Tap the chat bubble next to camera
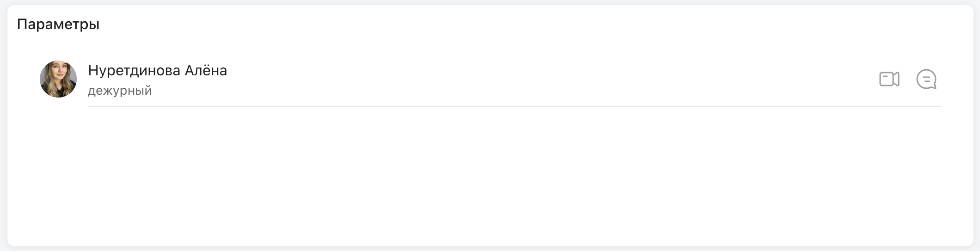980x251 pixels. click(926, 79)
